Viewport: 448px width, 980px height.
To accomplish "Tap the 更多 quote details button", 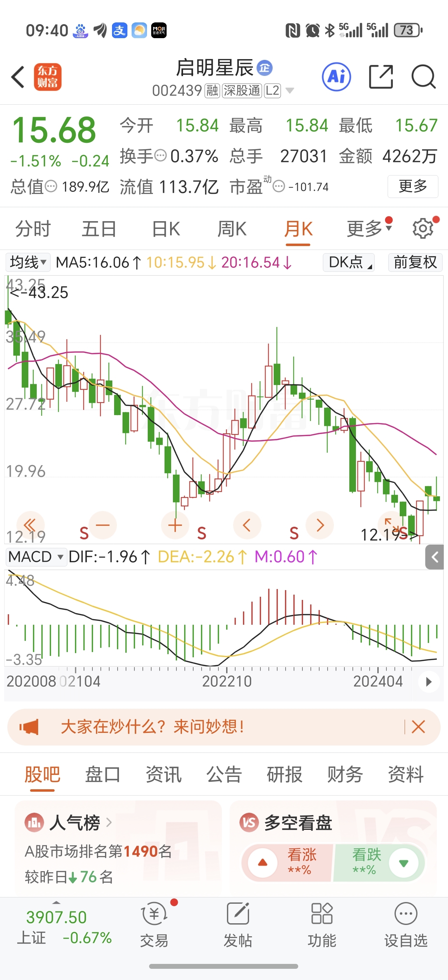I will [413, 187].
